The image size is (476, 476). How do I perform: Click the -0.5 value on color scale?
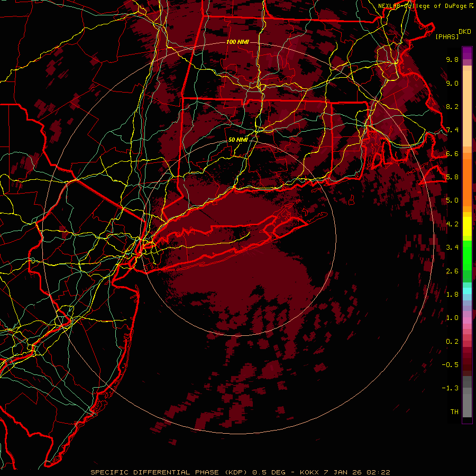tap(450, 365)
